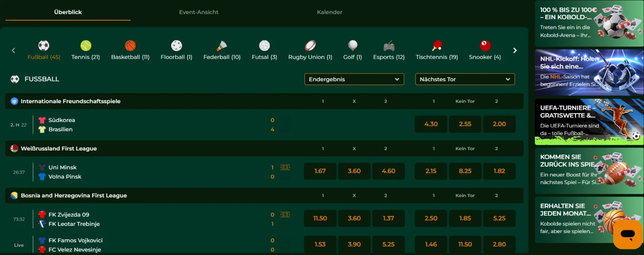This screenshot has width=644, height=255.
Task: Click the football icon beside FUSSBALL heading
Action: (x=15, y=79)
